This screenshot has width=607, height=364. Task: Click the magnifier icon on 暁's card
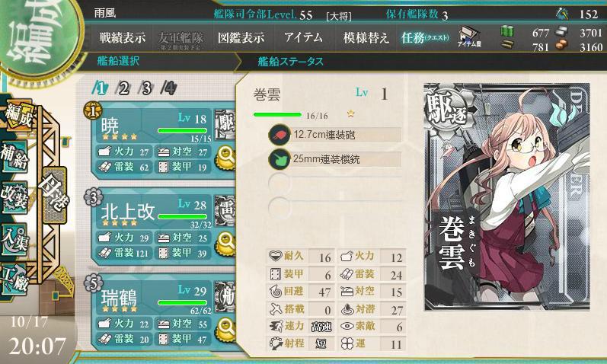(x=225, y=158)
